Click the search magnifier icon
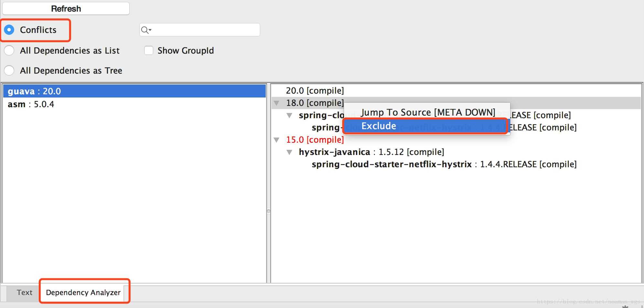Screen dimensions: 644x308 tap(145, 30)
